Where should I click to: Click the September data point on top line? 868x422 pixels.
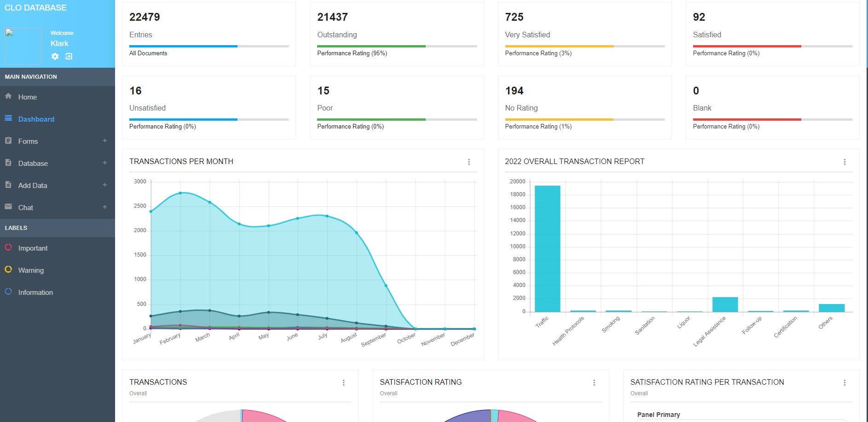[x=386, y=286]
